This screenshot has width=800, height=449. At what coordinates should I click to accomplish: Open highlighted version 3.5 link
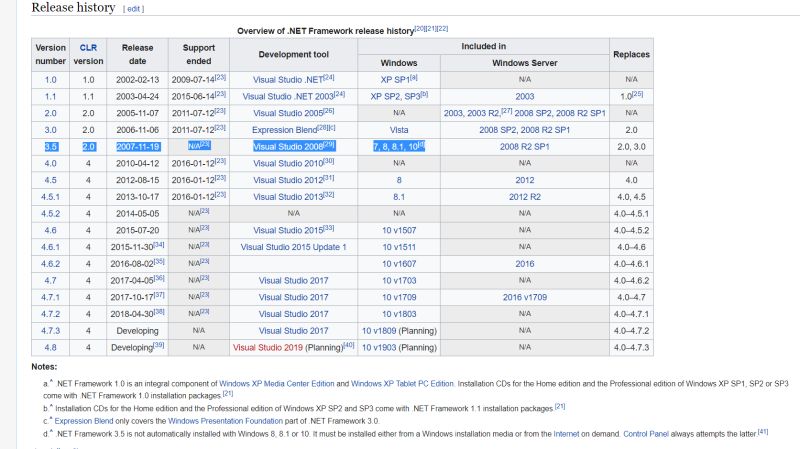51,147
